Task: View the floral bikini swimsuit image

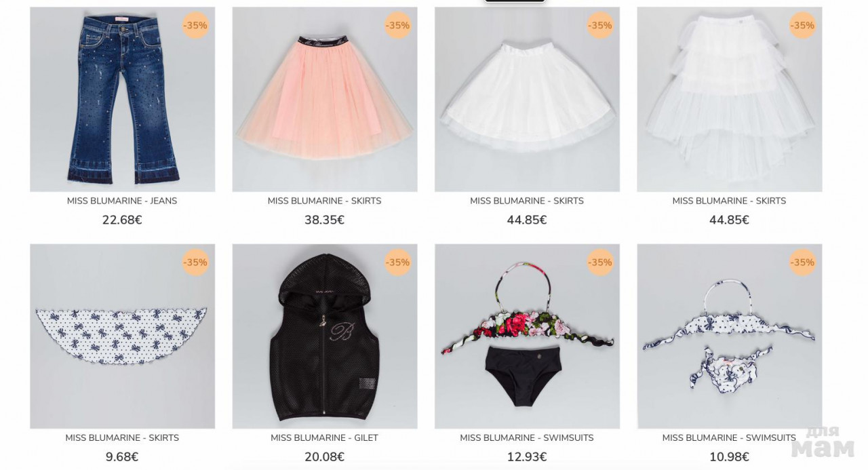Action: [x=527, y=336]
